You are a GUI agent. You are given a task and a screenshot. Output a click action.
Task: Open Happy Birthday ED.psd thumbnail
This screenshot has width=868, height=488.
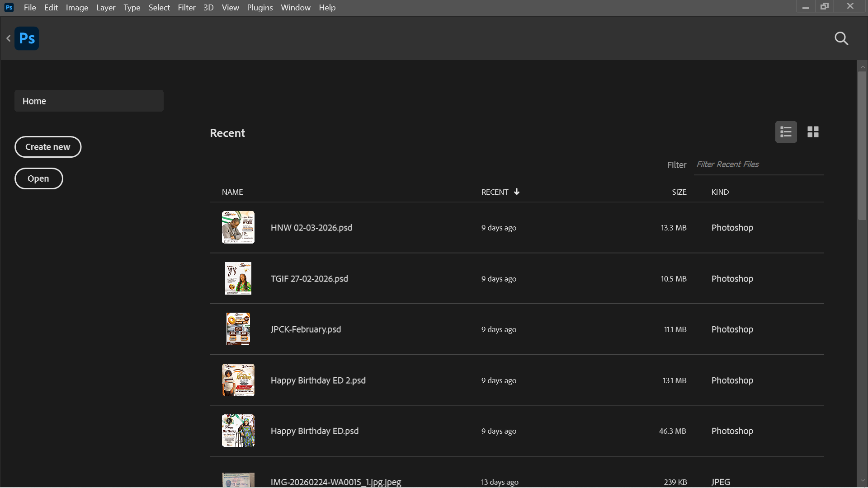click(x=238, y=431)
